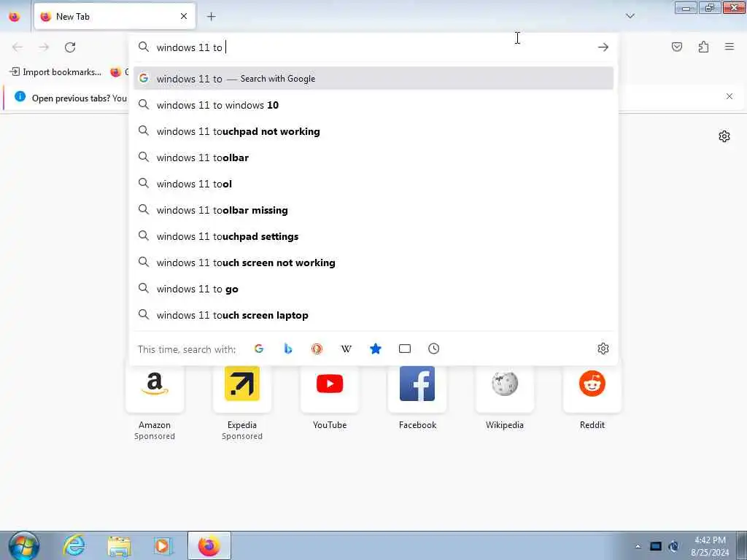Choose suggestion 'windows 11 tool'

[x=373, y=184]
